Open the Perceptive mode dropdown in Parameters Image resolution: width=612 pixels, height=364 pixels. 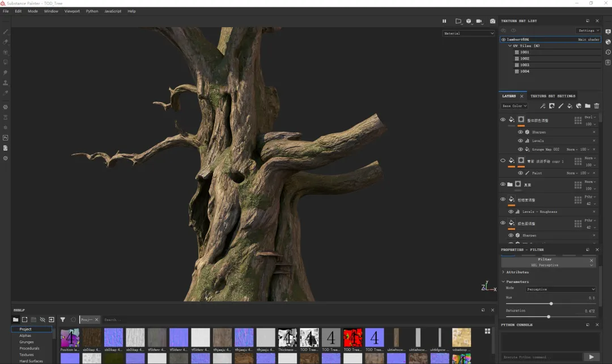(x=560, y=289)
